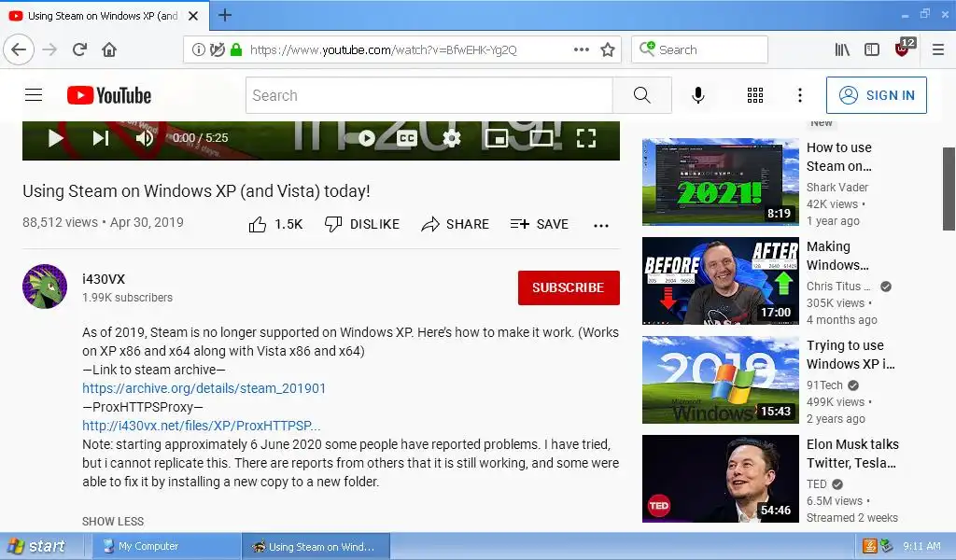956x560 pixels.
Task: Switch to My Computer taskbar item
Action: (166, 546)
